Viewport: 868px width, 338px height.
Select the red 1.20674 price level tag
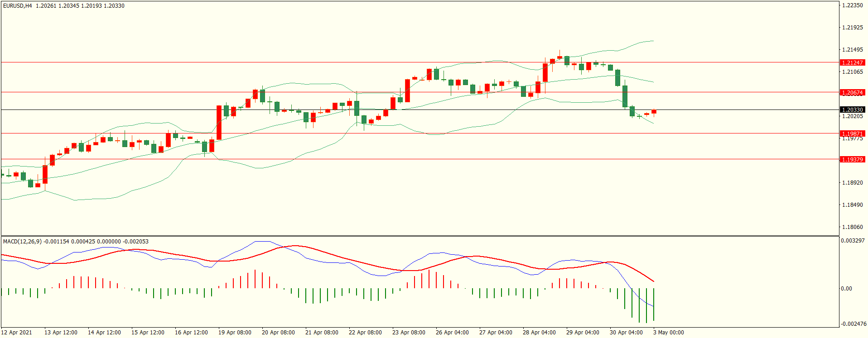click(x=852, y=93)
